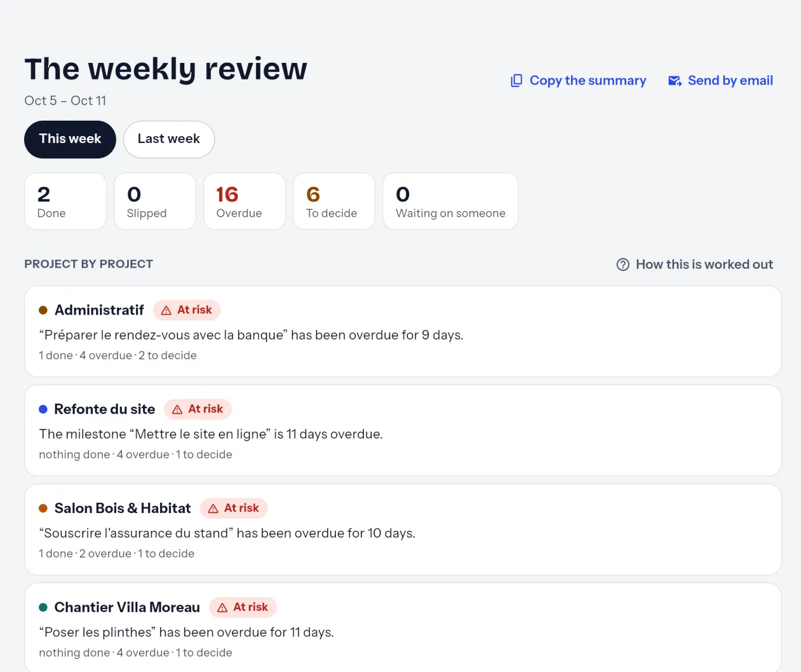Click the "Poser les plinthes" overdue sentence
Viewport: 801px width, 672px height.
click(x=187, y=632)
